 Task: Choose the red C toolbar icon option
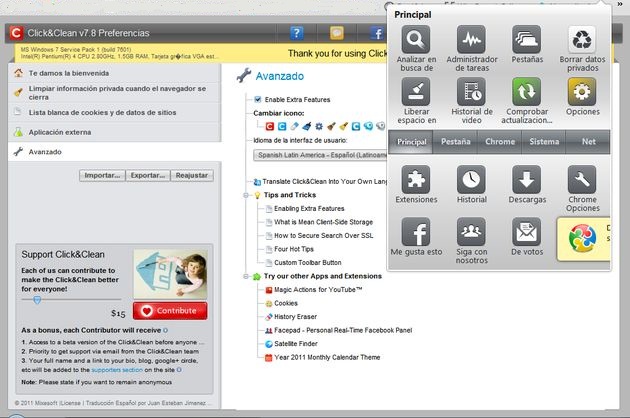tap(270, 127)
